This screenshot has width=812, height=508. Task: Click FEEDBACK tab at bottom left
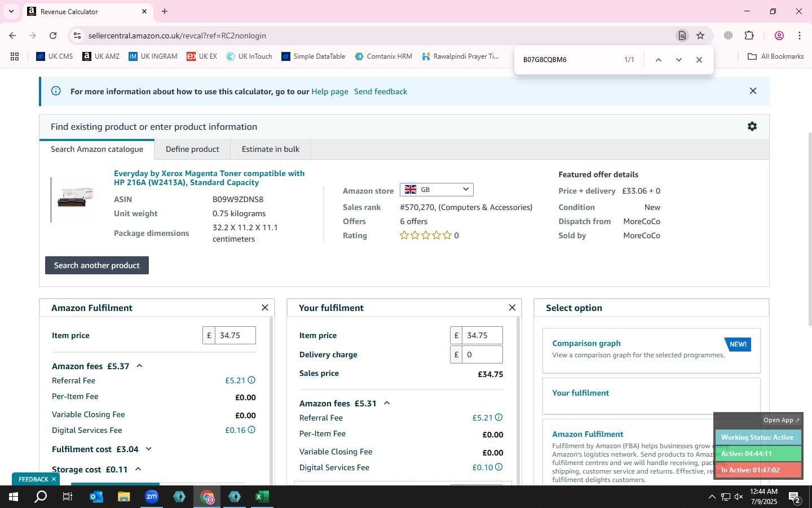click(35, 479)
